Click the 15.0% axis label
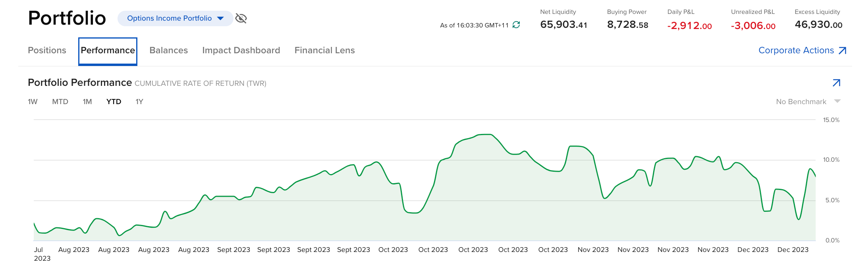 [831, 120]
